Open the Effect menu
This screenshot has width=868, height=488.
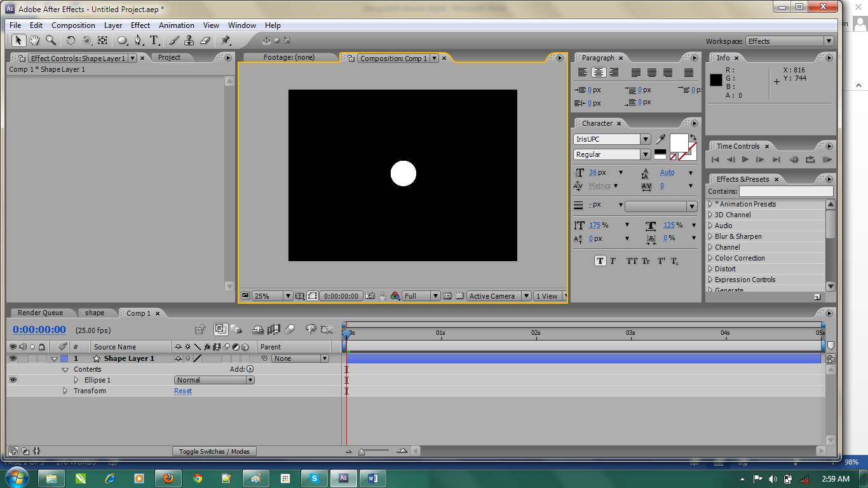coord(140,25)
